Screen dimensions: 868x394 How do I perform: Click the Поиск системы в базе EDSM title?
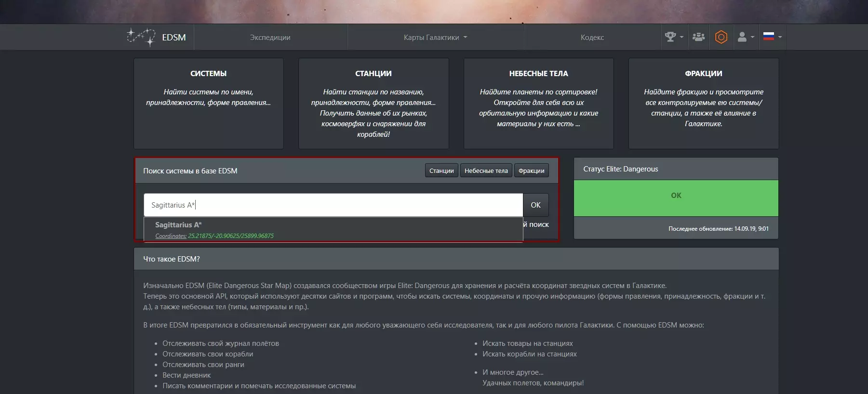[x=190, y=171]
